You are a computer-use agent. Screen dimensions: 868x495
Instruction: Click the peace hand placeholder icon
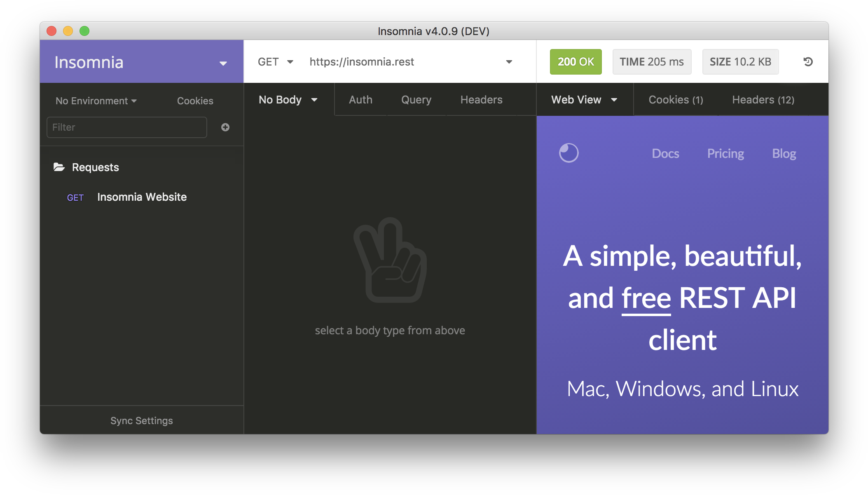coord(390,260)
